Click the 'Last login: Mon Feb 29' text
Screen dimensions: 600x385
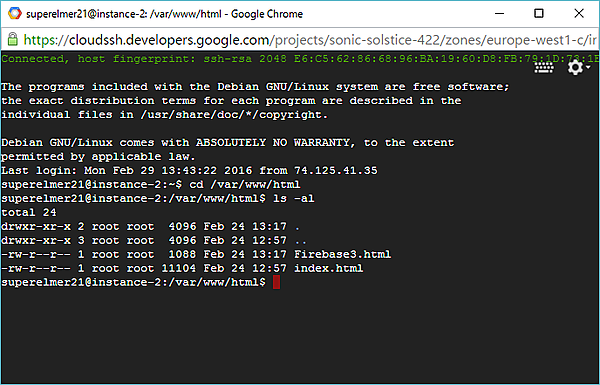[x=78, y=171]
